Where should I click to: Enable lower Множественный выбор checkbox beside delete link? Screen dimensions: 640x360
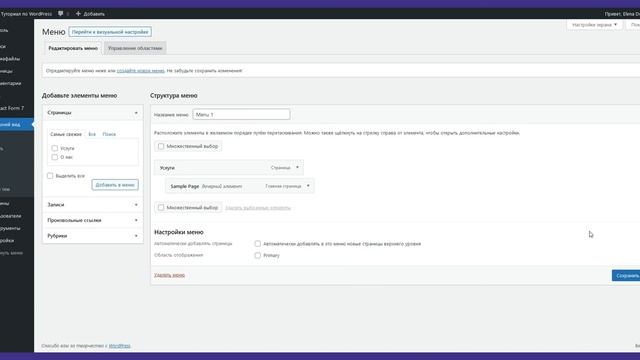point(161,208)
